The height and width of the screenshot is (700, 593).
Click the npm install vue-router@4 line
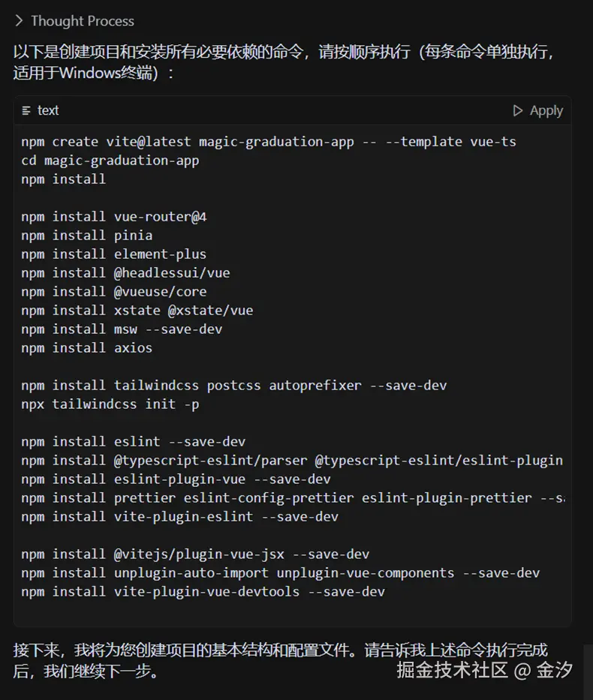113,217
